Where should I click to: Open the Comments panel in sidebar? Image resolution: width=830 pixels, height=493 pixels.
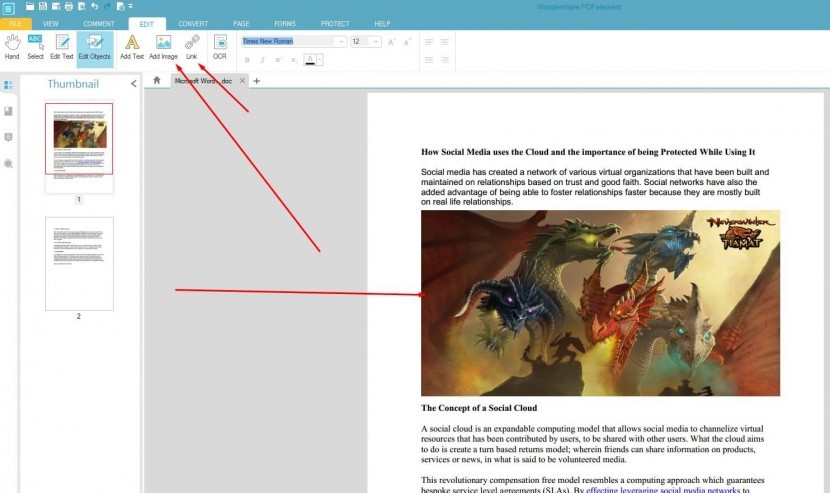(x=8, y=138)
